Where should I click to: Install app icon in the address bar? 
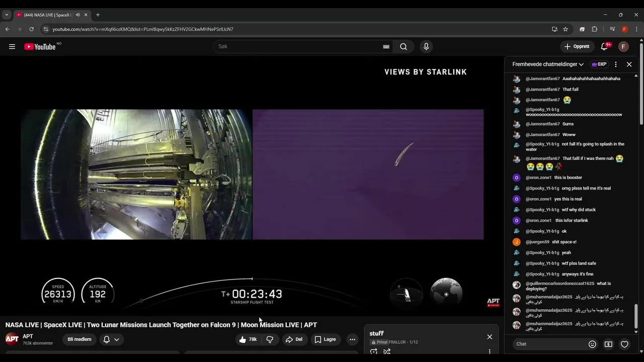[x=554, y=29]
